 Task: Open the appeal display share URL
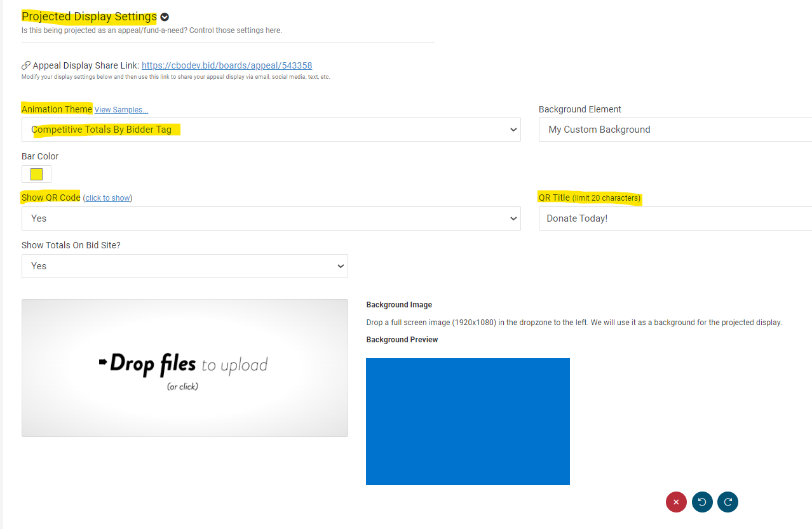point(227,65)
